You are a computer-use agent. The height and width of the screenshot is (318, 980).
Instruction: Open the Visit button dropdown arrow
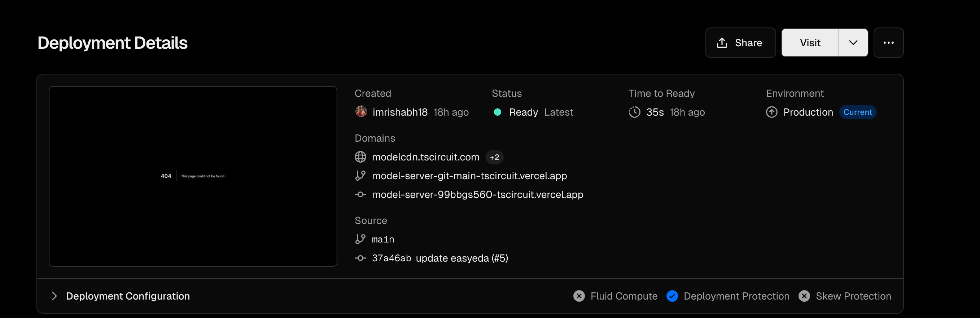(853, 43)
